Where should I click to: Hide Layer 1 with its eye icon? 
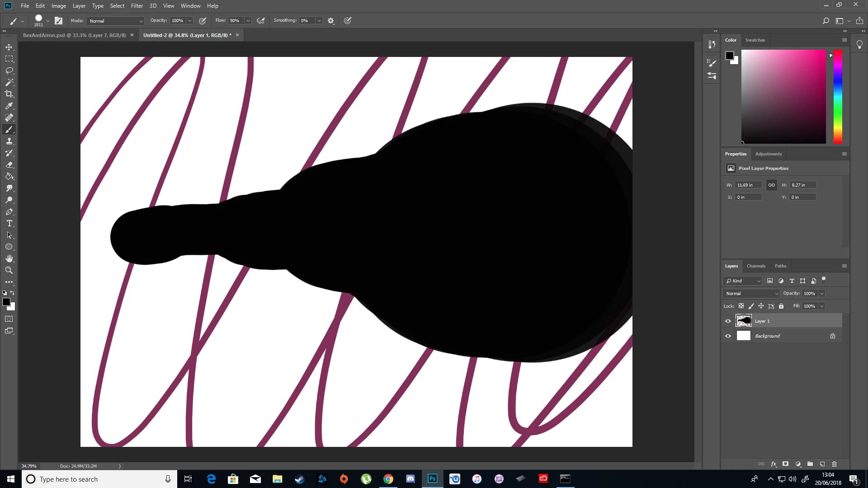728,321
